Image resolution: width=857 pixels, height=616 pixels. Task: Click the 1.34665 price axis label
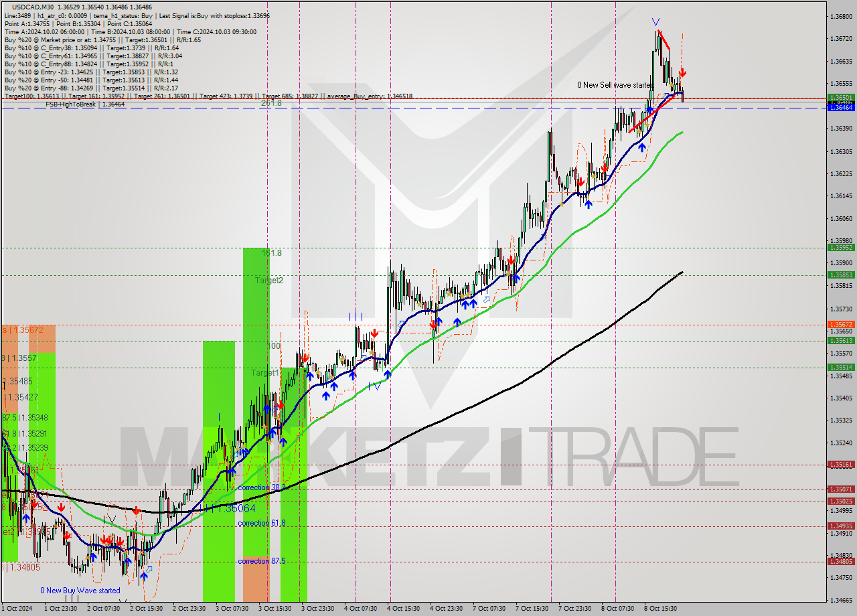[841, 600]
